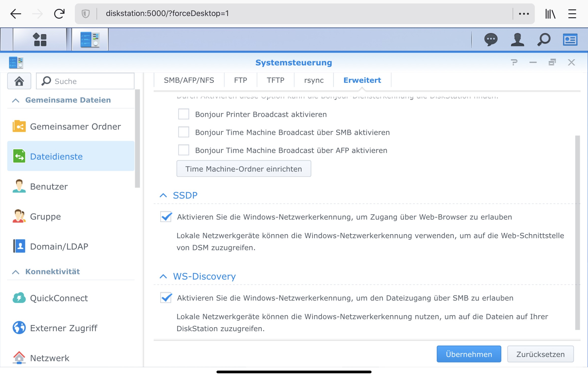Viewport: 588px width, 377px height.
Task: Enable Time Machine Broadcast über SMB
Action: (183, 132)
